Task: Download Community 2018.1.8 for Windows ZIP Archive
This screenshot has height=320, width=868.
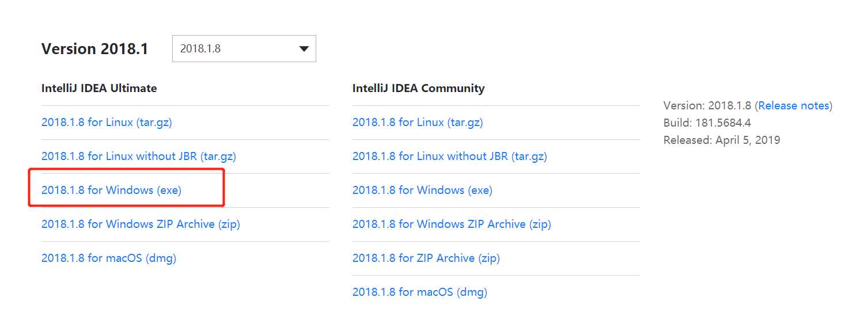Action: [x=452, y=224]
